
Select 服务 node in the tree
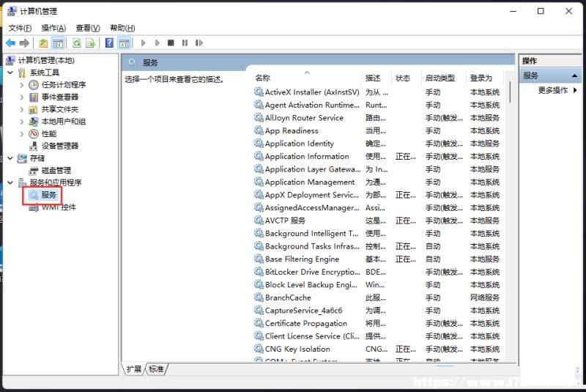pos(49,195)
